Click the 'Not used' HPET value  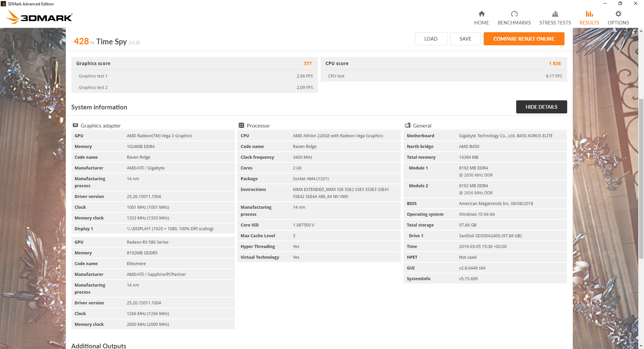coord(468,257)
